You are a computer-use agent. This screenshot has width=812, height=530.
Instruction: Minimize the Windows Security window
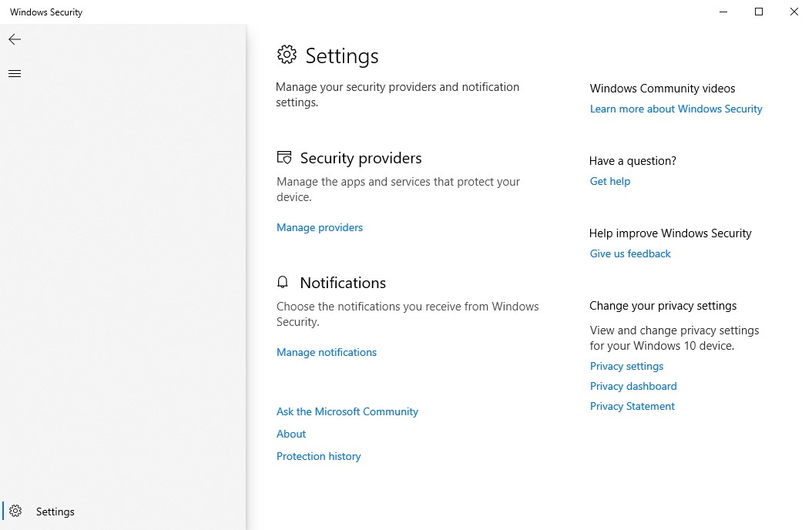(x=723, y=12)
